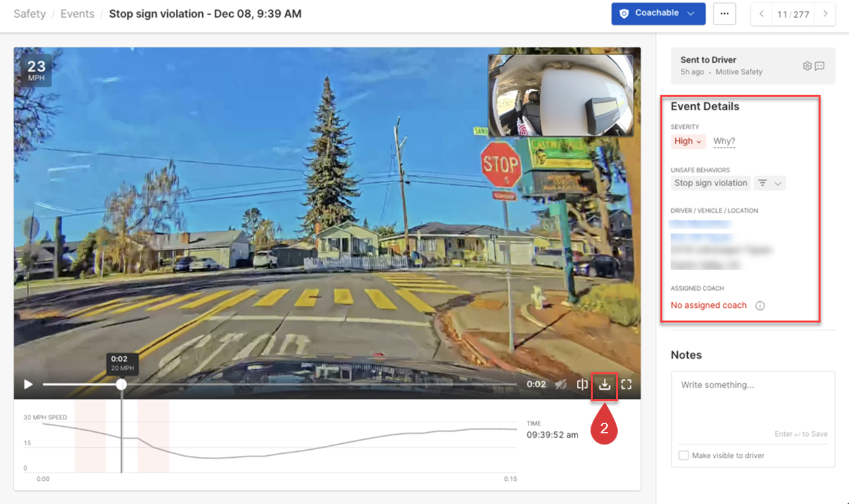Open the unsafe behaviors filter dropdown
This screenshot has height=504, width=849.
point(770,183)
